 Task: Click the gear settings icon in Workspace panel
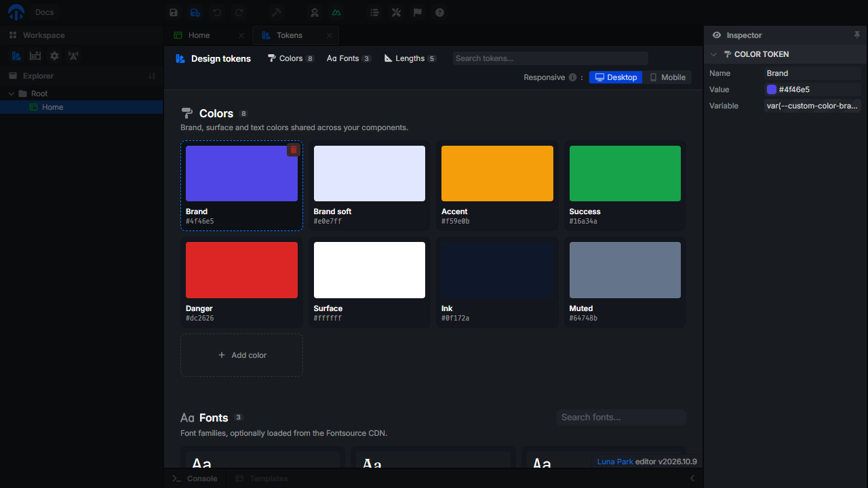click(x=54, y=56)
